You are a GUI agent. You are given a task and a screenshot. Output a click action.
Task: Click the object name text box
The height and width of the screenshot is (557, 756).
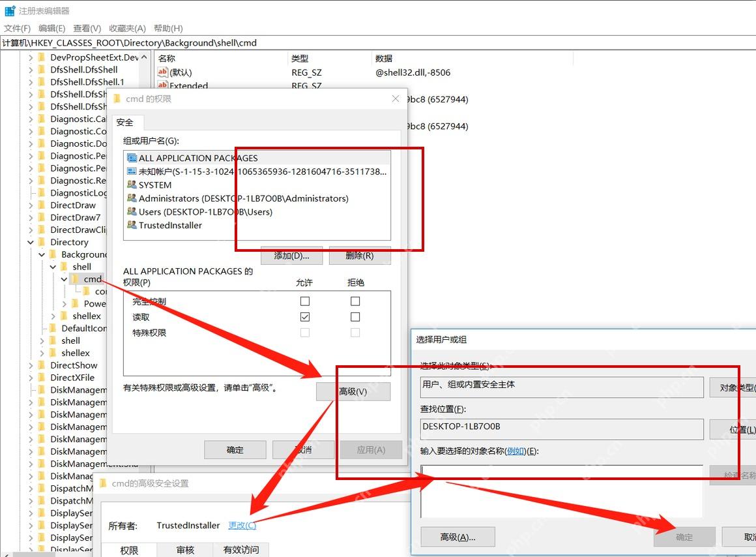pyautogui.click(x=562, y=491)
